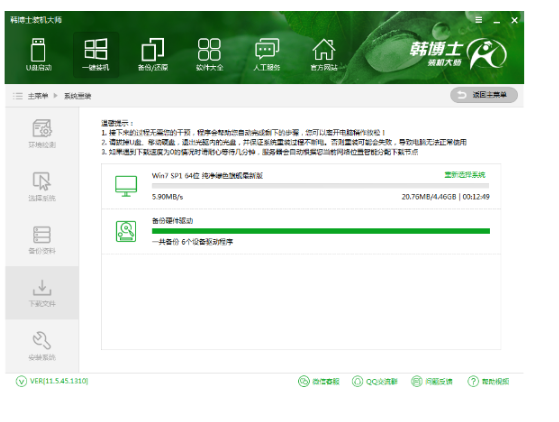
Task: Select the 选择系统 choose system step
Action: point(42,186)
